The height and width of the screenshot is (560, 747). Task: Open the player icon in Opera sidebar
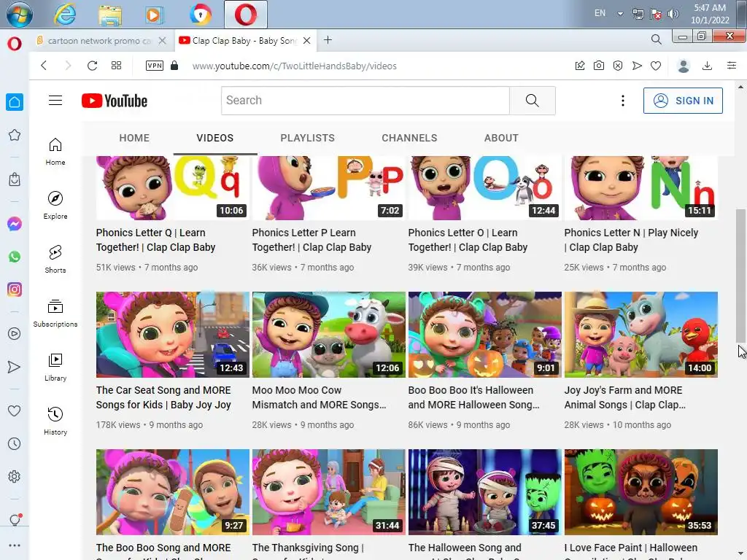point(15,334)
